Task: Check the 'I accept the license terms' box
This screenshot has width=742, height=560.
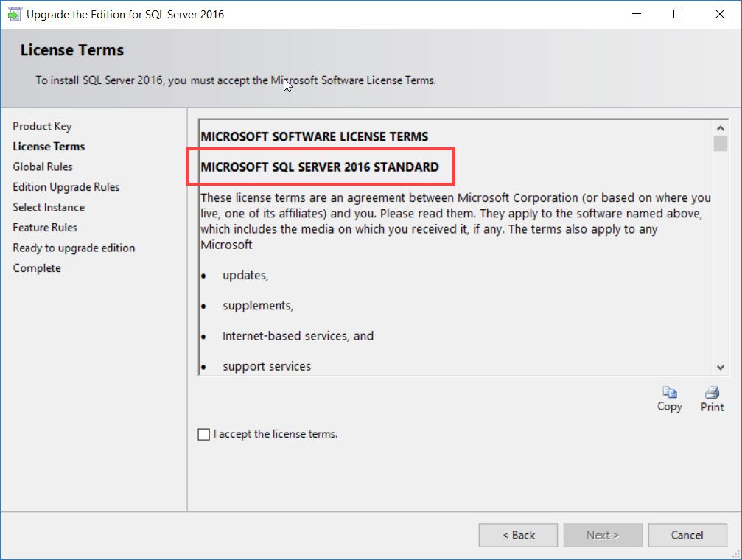Action: click(x=203, y=434)
